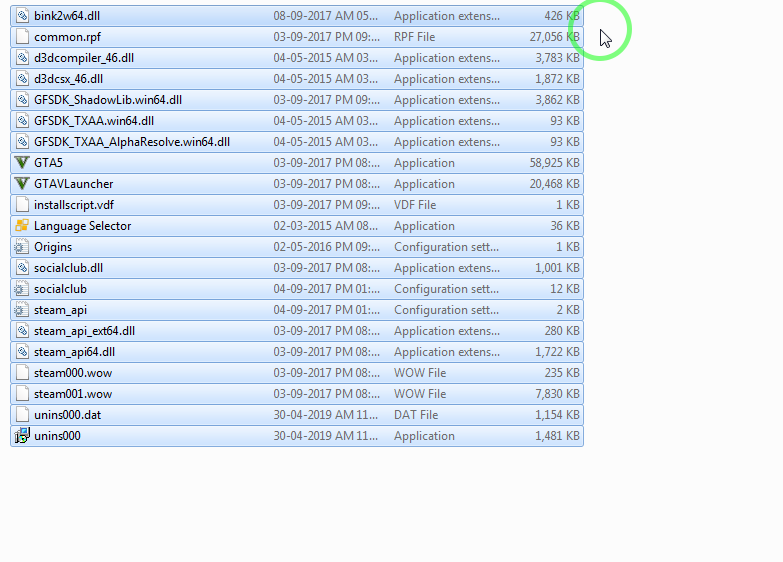Click the file name steam_api_ext64.dll
Viewport: 783px width, 562px height.
84,331
